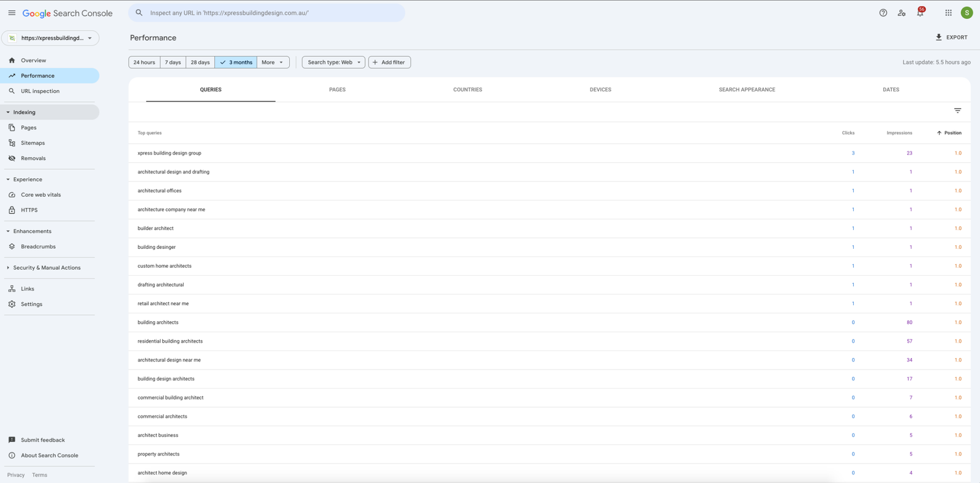Open the Sitemaps report
This screenshot has width=980, height=483.
pyautogui.click(x=32, y=143)
